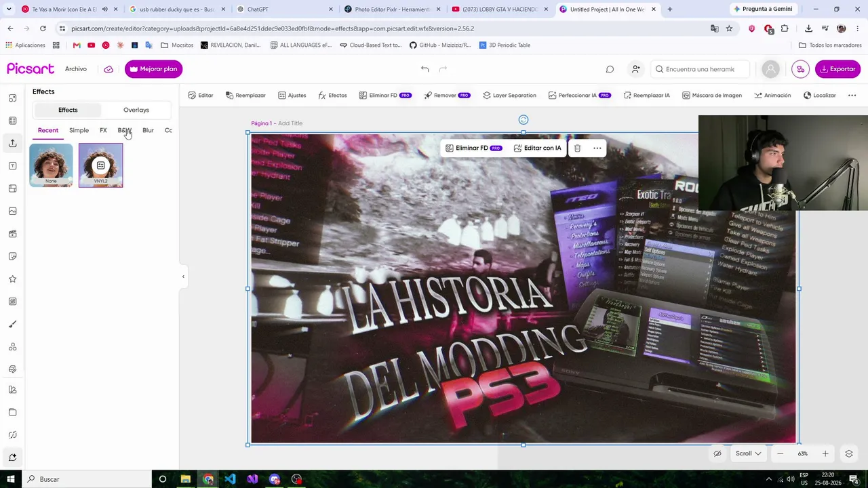Click the invite collaborators icon
The width and height of the screenshot is (868, 488).
pos(635,69)
